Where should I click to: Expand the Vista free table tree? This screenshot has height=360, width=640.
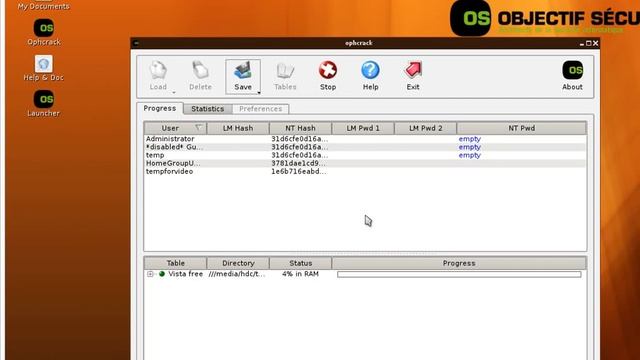[150, 274]
